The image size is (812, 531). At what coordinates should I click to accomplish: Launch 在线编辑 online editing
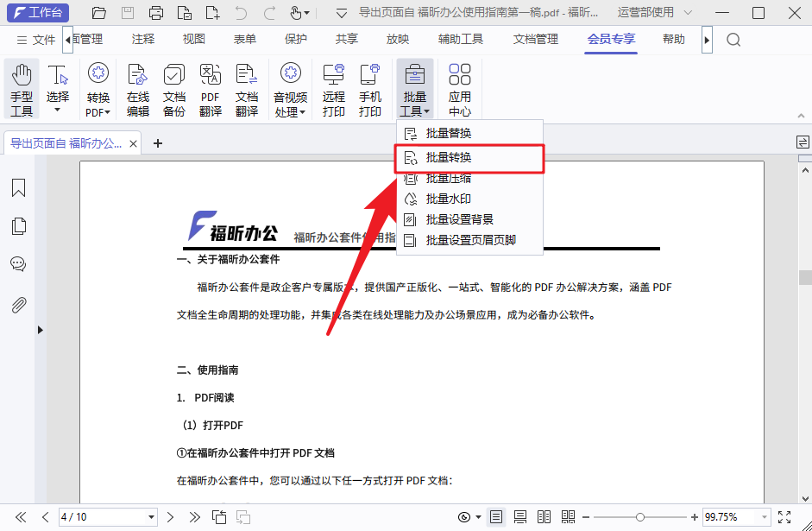137,86
